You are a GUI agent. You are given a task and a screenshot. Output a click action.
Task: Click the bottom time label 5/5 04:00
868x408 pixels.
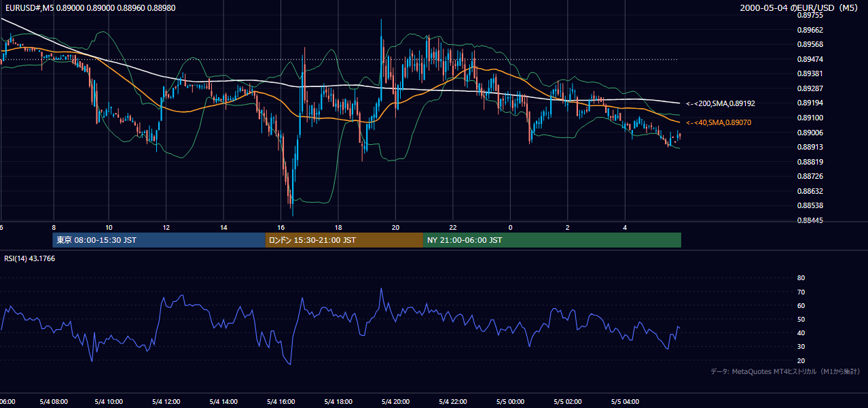625,402
